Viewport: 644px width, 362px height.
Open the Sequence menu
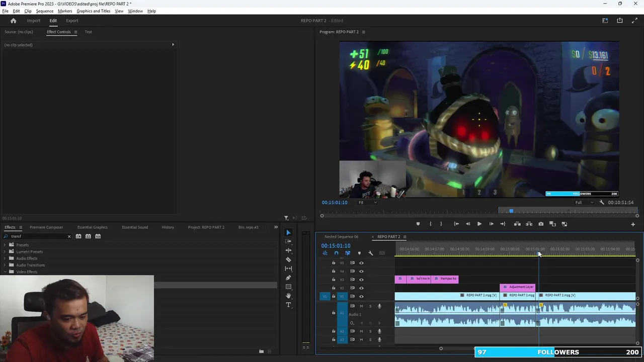[x=45, y=11]
